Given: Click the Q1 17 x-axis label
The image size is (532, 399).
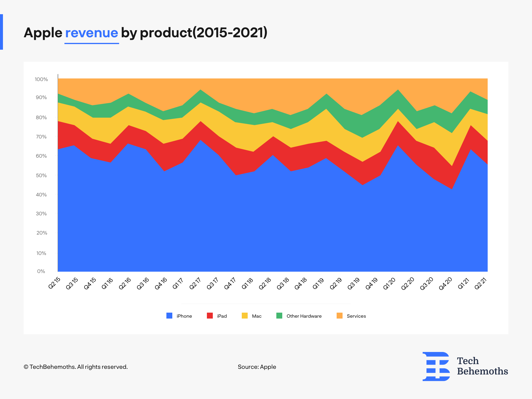Looking at the screenshot, I should pyautogui.click(x=178, y=283).
